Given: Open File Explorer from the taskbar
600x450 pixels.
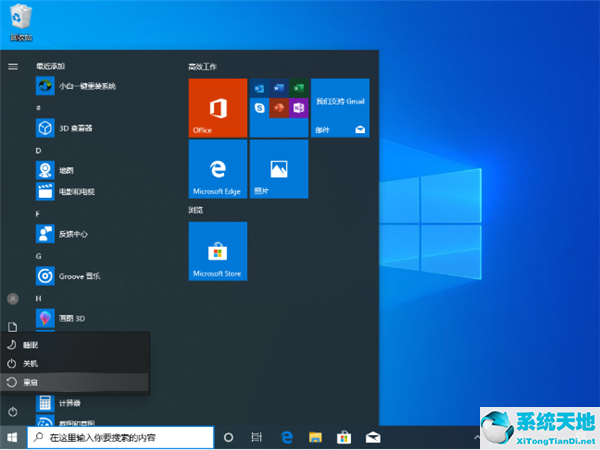Looking at the screenshot, I should (315, 437).
